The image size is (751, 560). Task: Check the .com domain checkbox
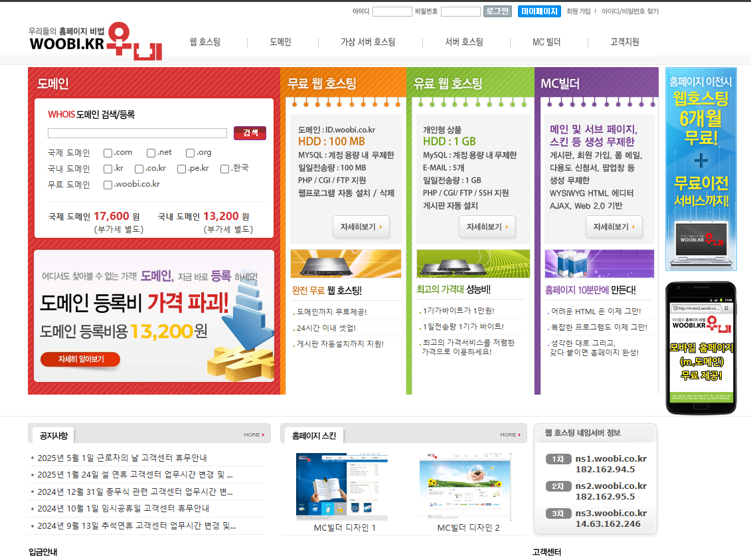pyautogui.click(x=108, y=153)
